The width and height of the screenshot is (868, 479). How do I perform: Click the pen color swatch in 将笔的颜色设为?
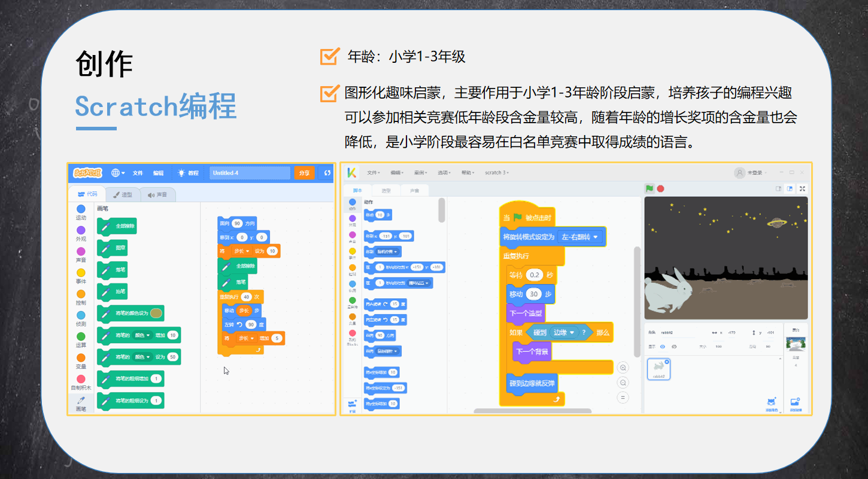tap(156, 313)
